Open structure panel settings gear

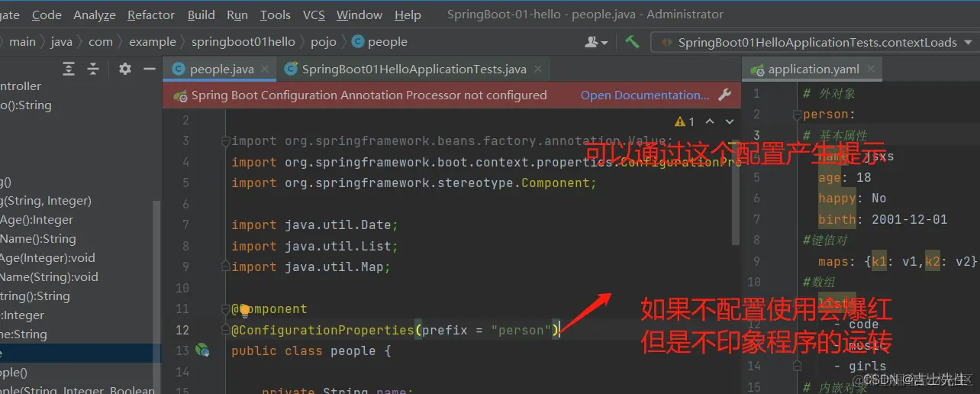[125, 69]
